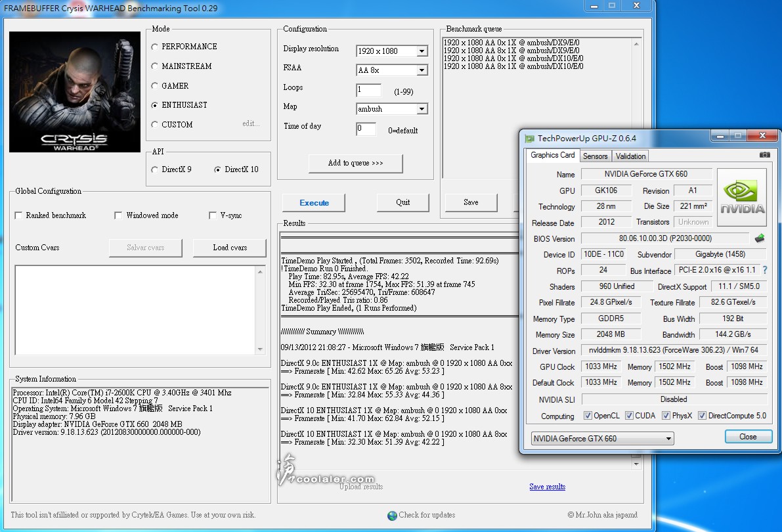Select the MAINSTREAM mode radio button
The height and width of the screenshot is (532, 782).
coord(154,66)
